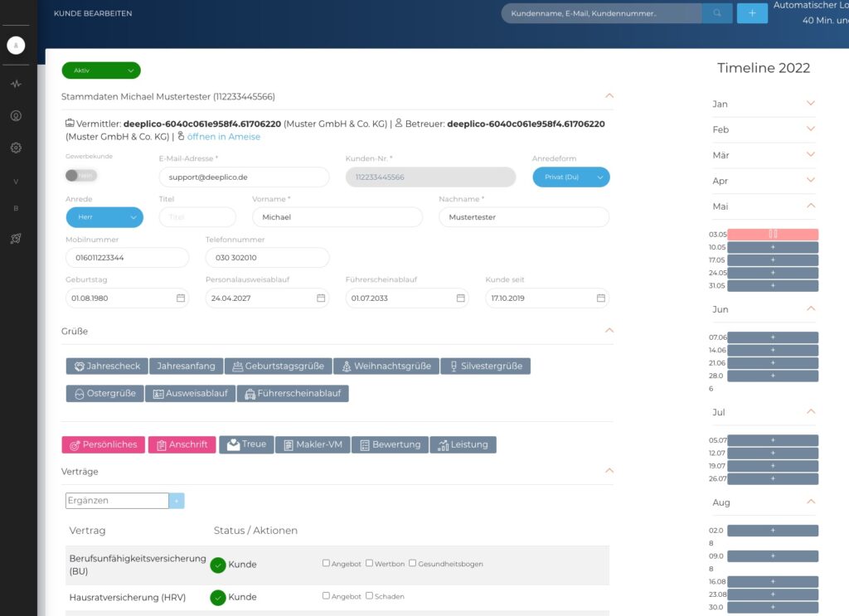Viewport: 849px width, 616px height.
Task: Click the rocket icon in the sidebar
Action: tap(16, 238)
